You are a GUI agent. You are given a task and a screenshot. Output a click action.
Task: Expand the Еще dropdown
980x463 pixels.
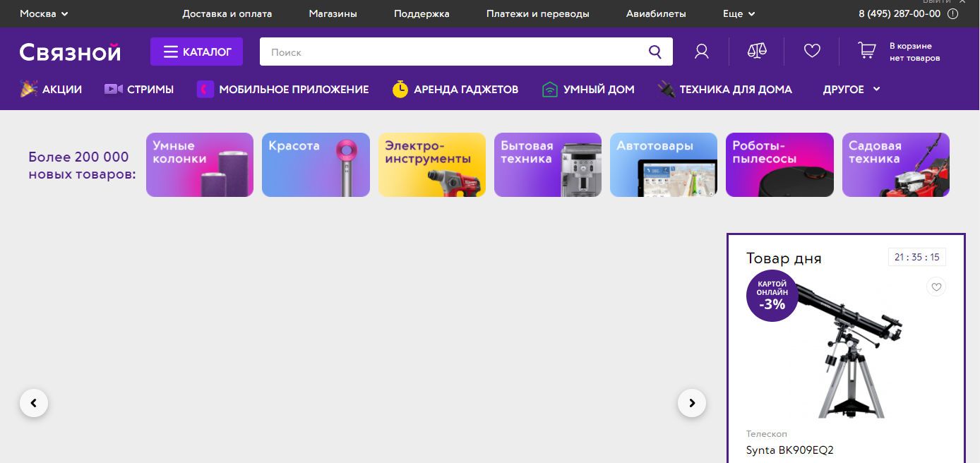(x=739, y=13)
